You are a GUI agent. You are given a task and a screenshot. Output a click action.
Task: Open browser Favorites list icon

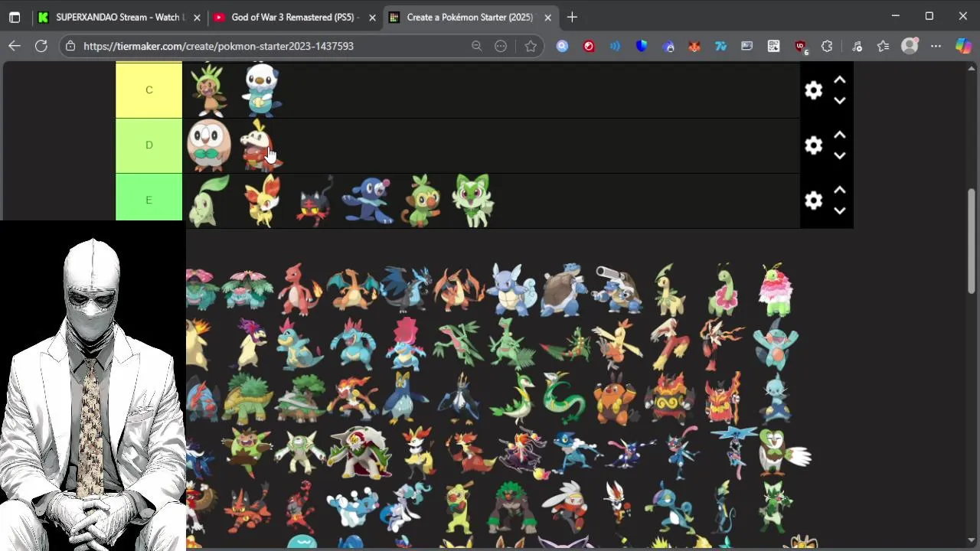tap(883, 46)
